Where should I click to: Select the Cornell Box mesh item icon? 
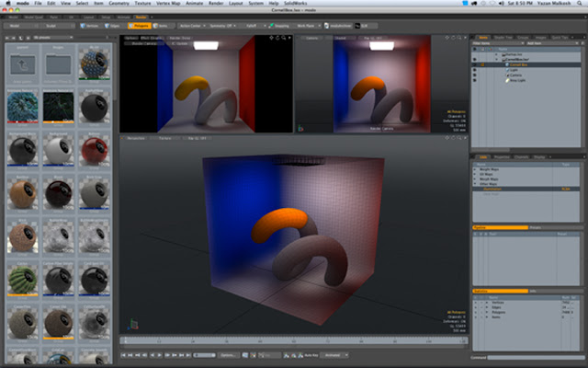click(x=506, y=64)
